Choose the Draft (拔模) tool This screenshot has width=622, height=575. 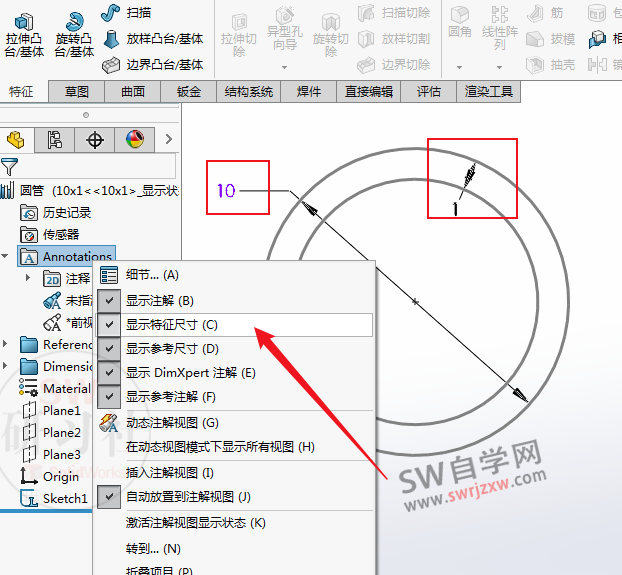pyautogui.click(x=551, y=39)
